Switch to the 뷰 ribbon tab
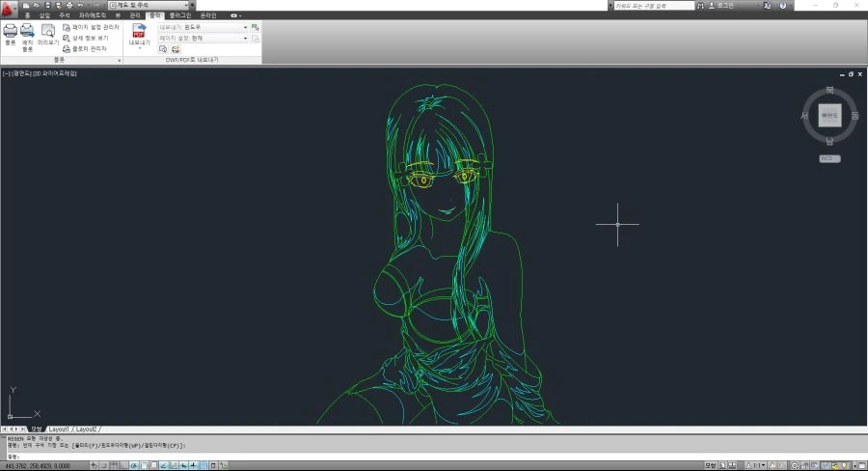868x471 pixels. (x=118, y=15)
